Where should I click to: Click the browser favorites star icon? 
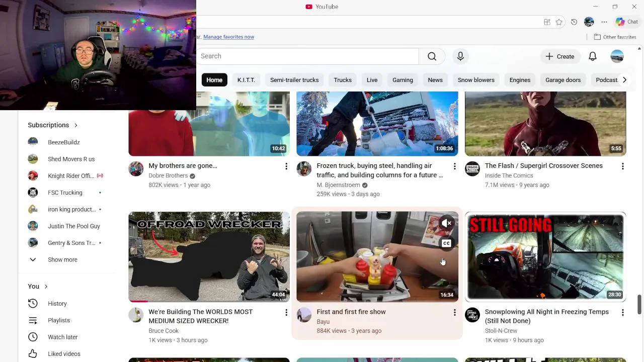click(559, 22)
